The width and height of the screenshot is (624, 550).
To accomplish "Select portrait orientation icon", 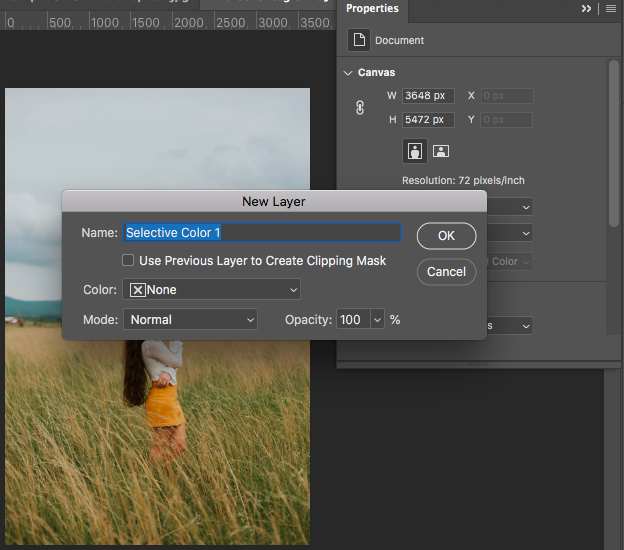I will click(415, 151).
